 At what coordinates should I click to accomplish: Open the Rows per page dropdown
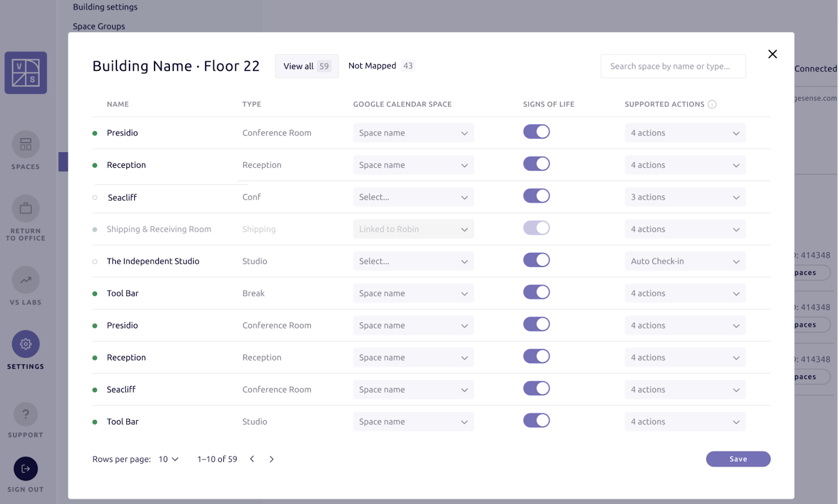tap(169, 459)
